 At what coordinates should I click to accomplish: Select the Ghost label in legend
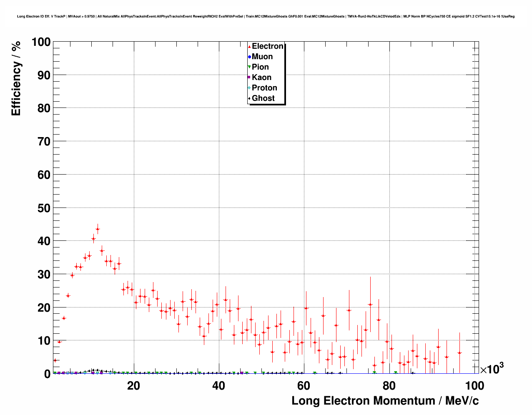coord(263,98)
